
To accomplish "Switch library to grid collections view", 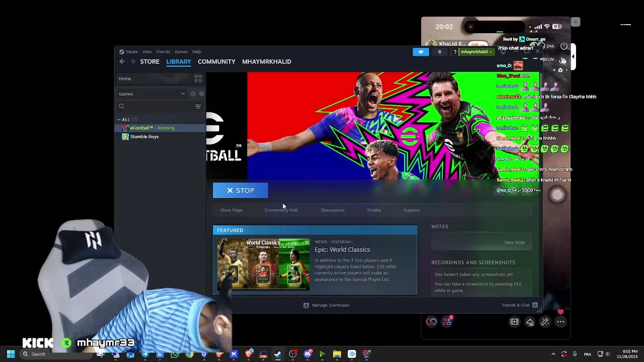I will coord(198,78).
